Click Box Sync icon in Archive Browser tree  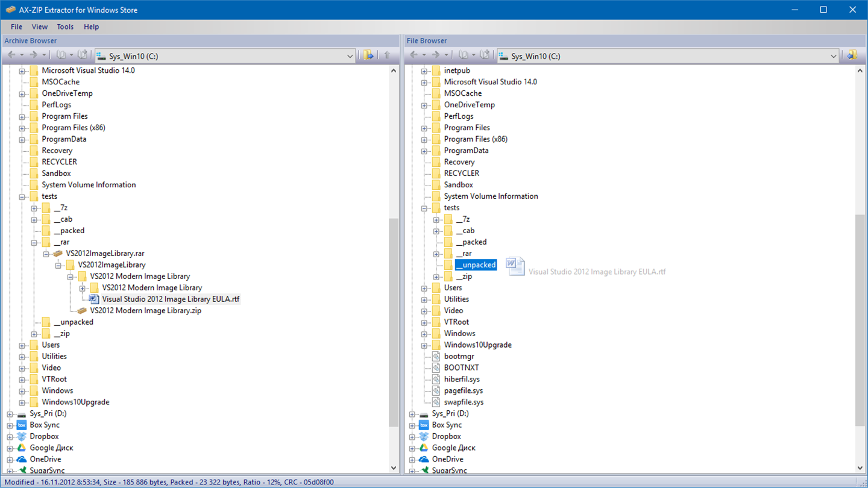coord(22,425)
